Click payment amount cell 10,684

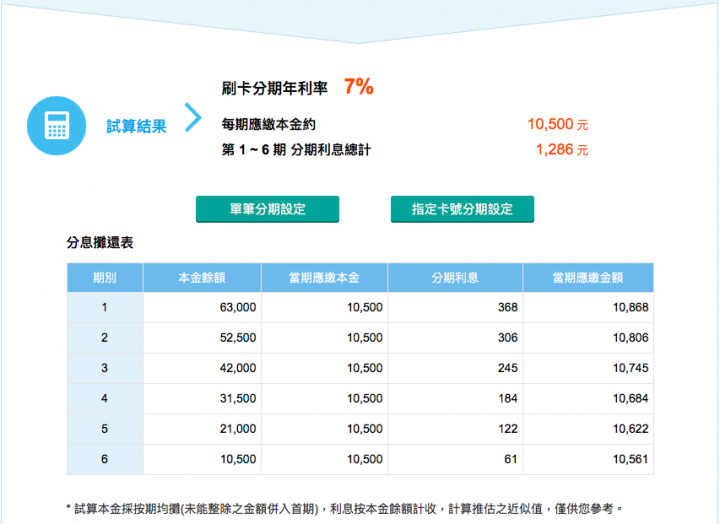588,398
